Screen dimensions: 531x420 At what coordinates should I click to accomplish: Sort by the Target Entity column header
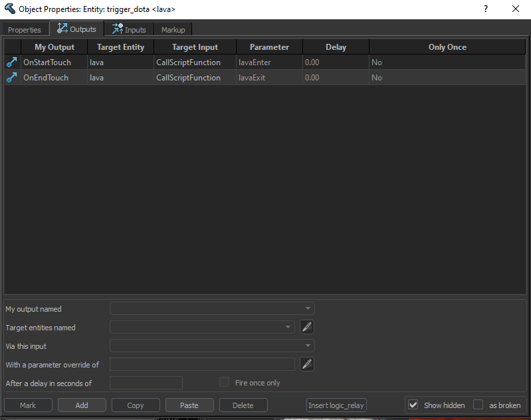pos(120,47)
